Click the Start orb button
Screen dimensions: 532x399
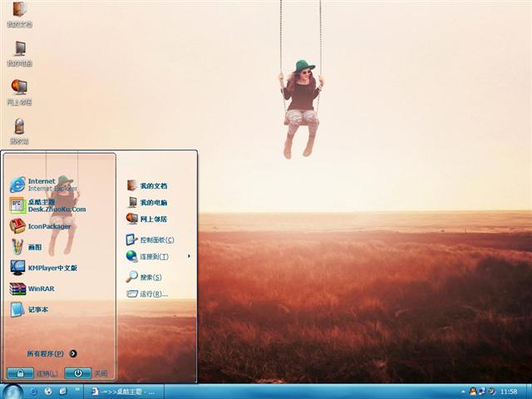(x=12, y=391)
